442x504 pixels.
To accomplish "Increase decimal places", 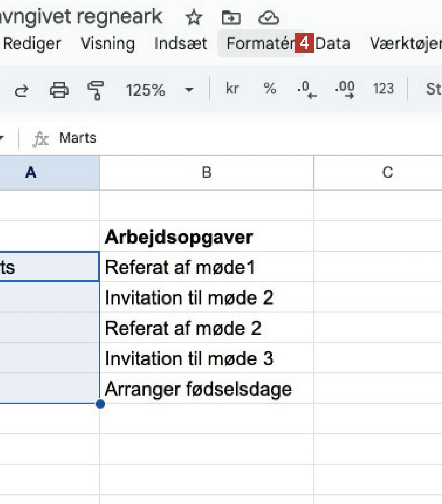I will (345, 89).
